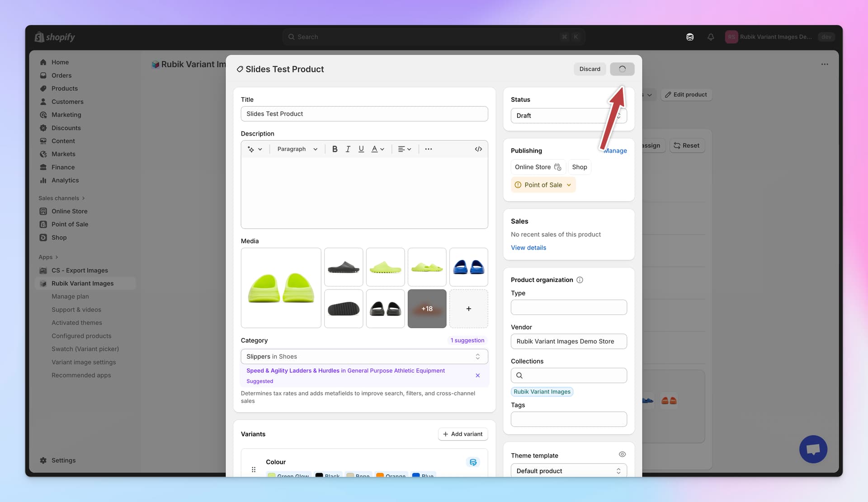This screenshot has height=502, width=868.
Task: Expand the Point of Sale dropdown
Action: pyautogui.click(x=543, y=185)
